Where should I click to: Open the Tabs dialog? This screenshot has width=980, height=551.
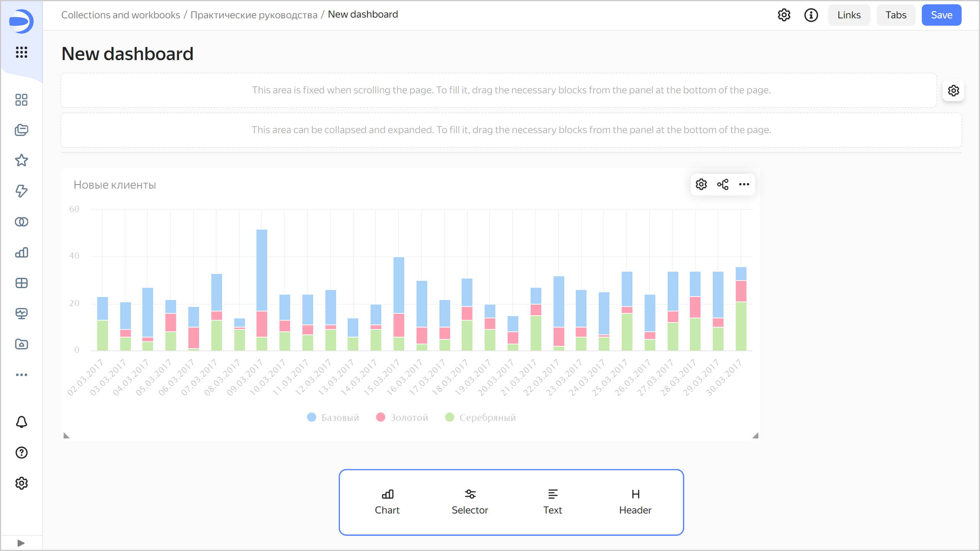(895, 15)
